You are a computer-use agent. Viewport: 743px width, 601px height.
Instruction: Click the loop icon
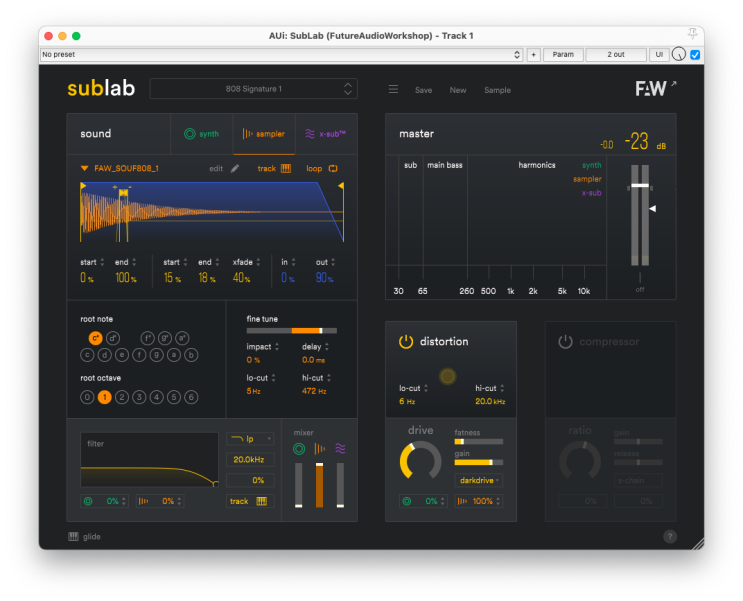pyautogui.click(x=333, y=168)
